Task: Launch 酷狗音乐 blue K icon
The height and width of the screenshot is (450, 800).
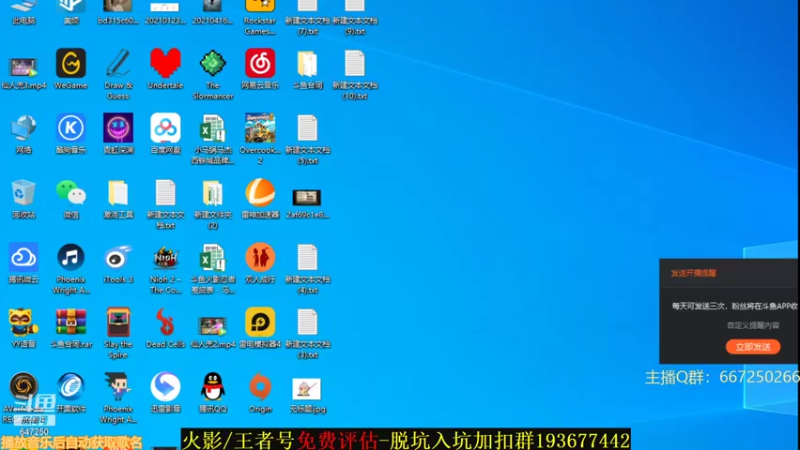Action: click(71, 128)
